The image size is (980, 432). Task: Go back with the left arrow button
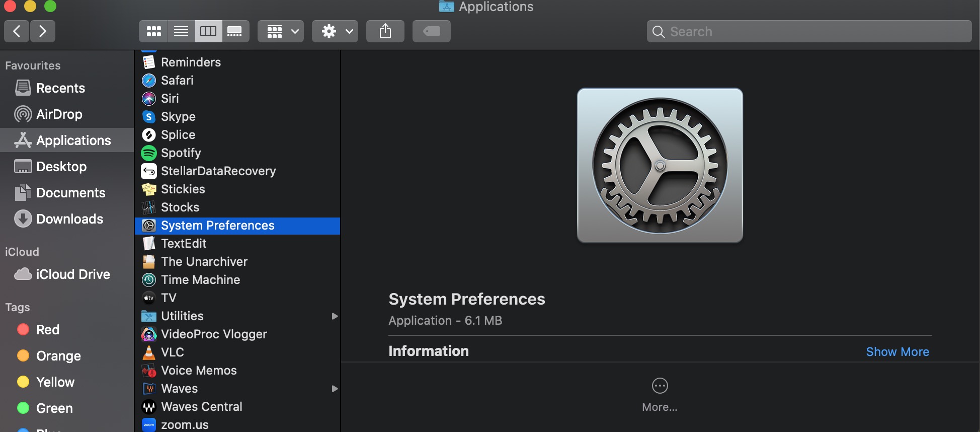[x=17, y=31]
